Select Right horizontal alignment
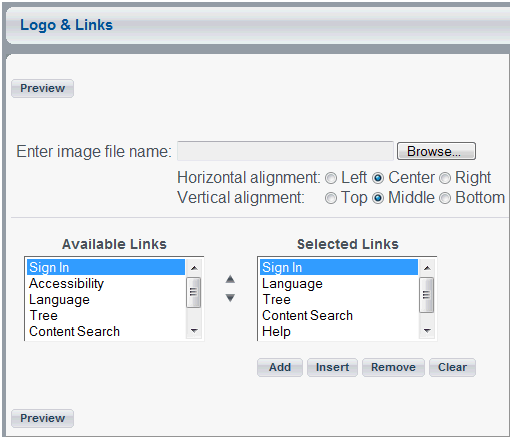Screen dimensions: 512x439 [445, 178]
